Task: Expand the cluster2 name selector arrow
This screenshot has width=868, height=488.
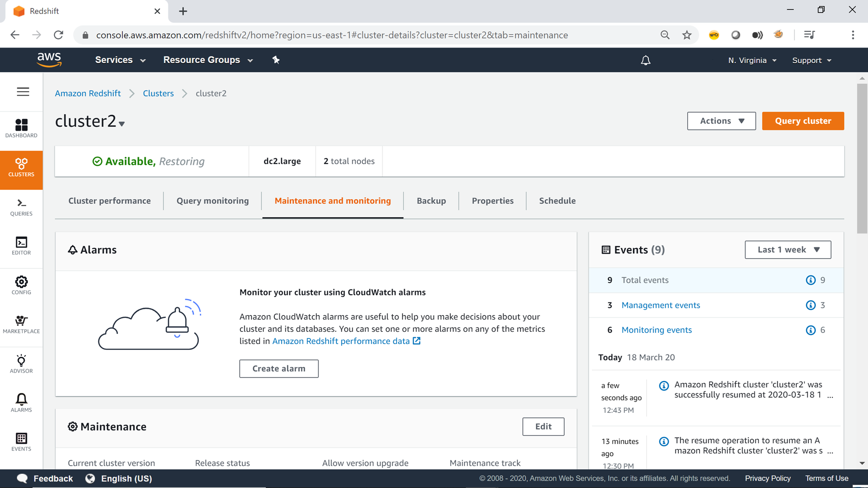Action: 122,124
